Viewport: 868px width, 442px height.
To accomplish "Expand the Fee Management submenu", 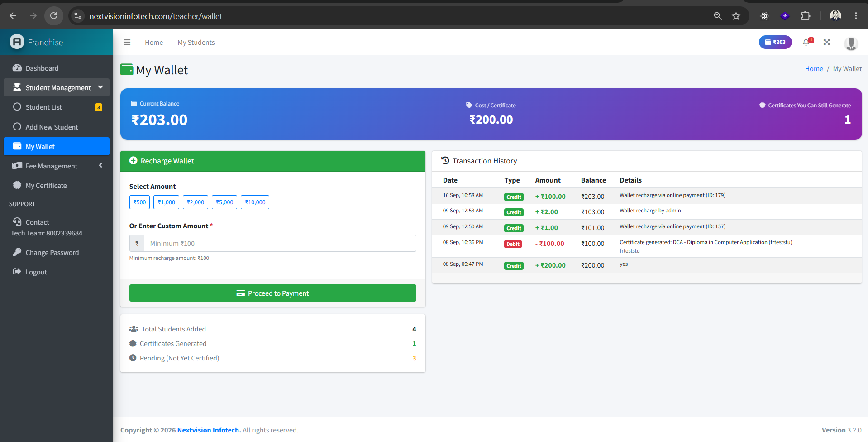I will (x=57, y=166).
